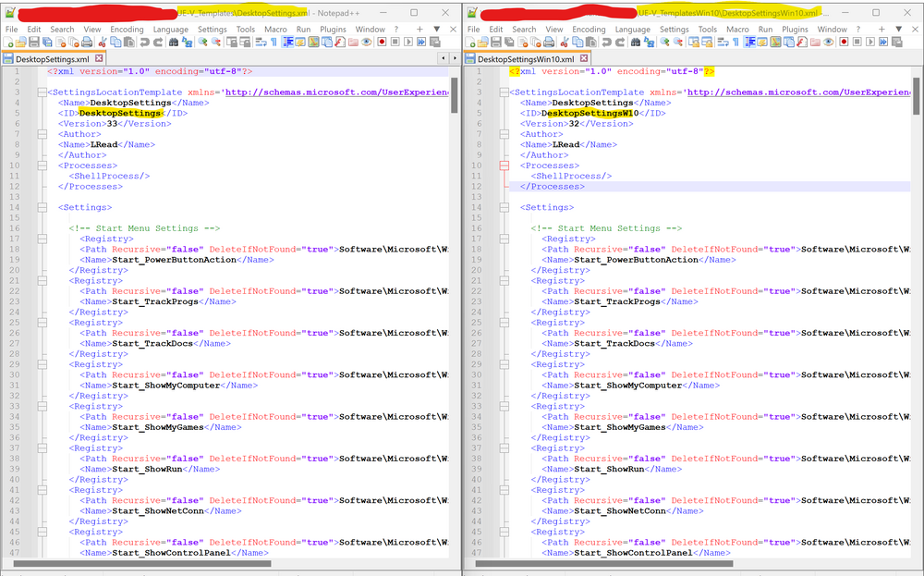Click Close file icon in DesktopSettingsWin10.xml toolbar

pos(523,42)
